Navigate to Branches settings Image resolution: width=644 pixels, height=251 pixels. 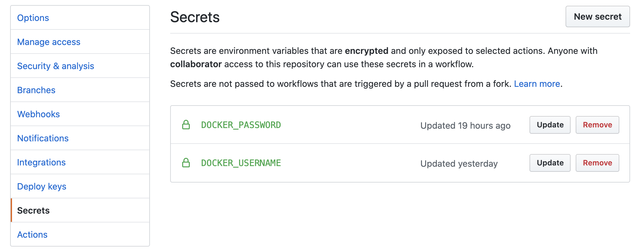(36, 90)
